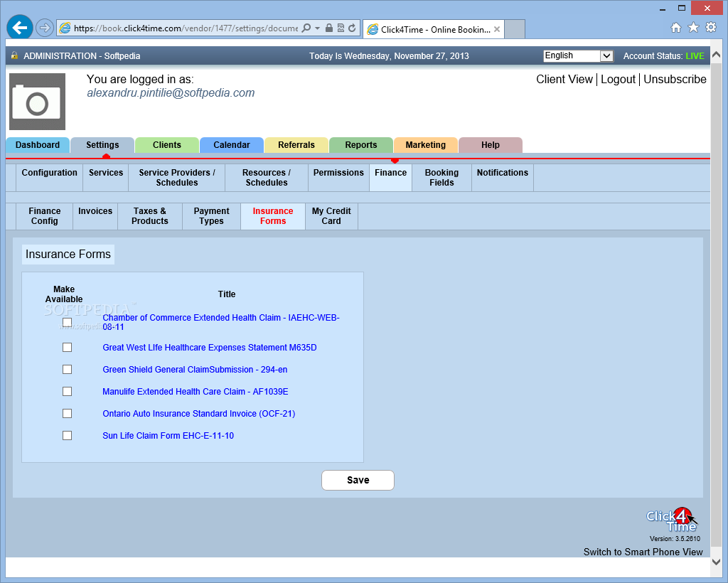The width and height of the screenshot is (728, 583).
Task: Go to the Calendar tab
Action: pyautogui.click(x=232, y=145)
